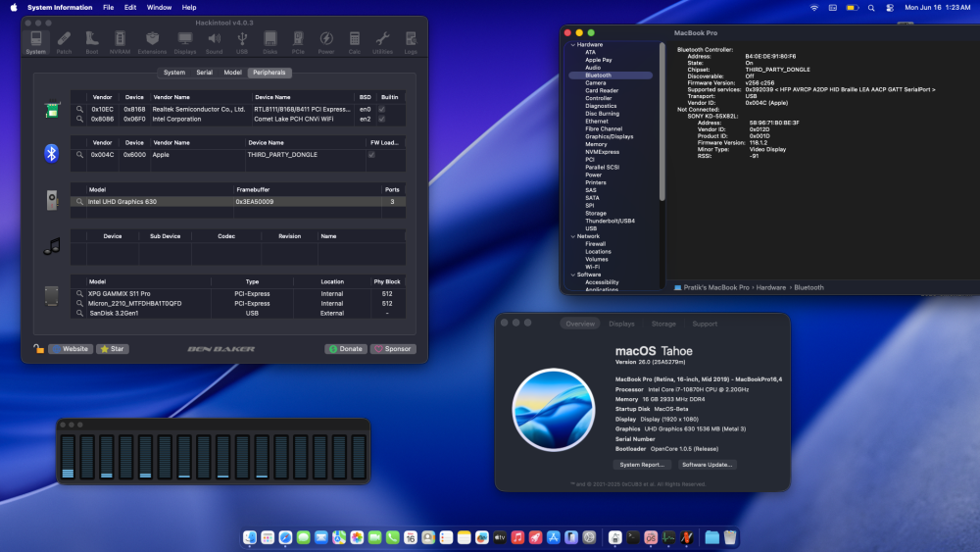Open the Utilities section in Hackintool
The height and width of the screenshot is (552, 980).
[x=382, y=42]
